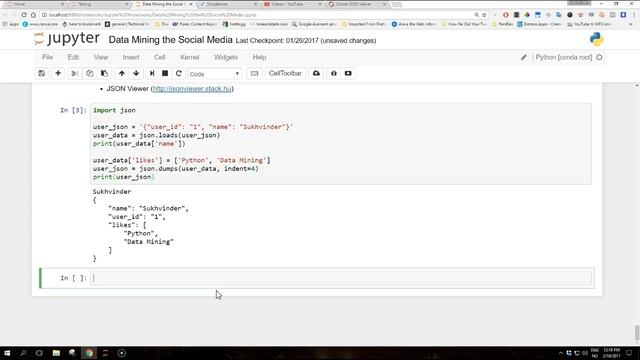Interrupt the kernel with the stop icon
The image size is (640, 360).
coord(165,73)
